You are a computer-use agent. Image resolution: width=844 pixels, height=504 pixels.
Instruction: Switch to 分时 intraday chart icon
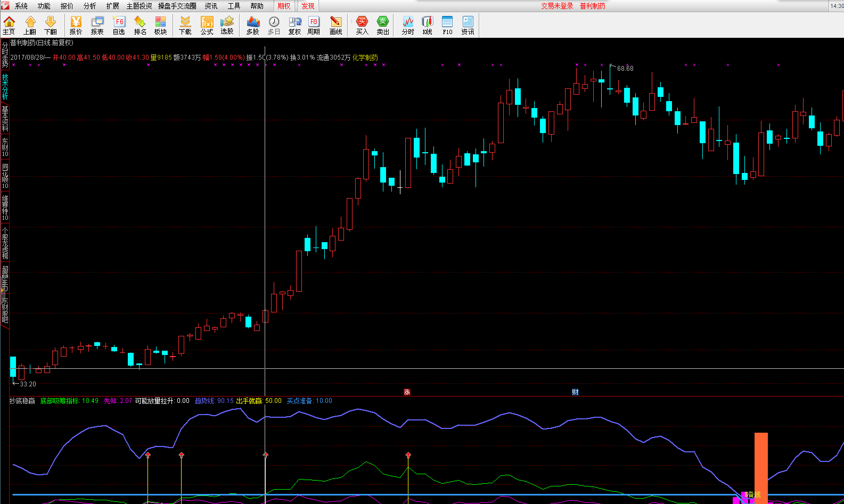(x=408, y=25)
